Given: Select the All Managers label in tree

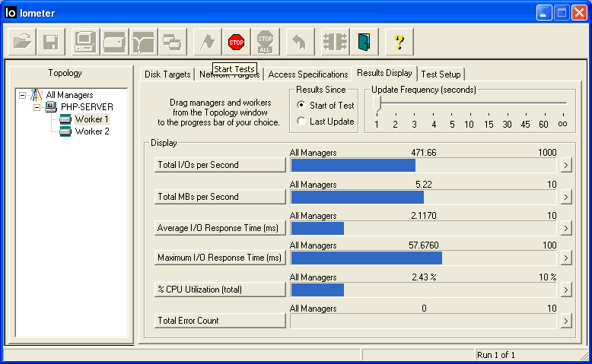Looking at the screenshot, I should [x=69, y=95].
